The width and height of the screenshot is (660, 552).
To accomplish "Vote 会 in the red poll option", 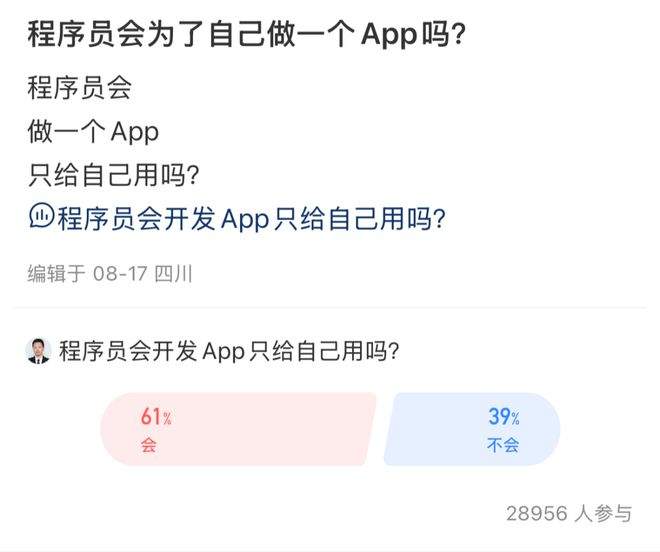I will tap(238, 429).
